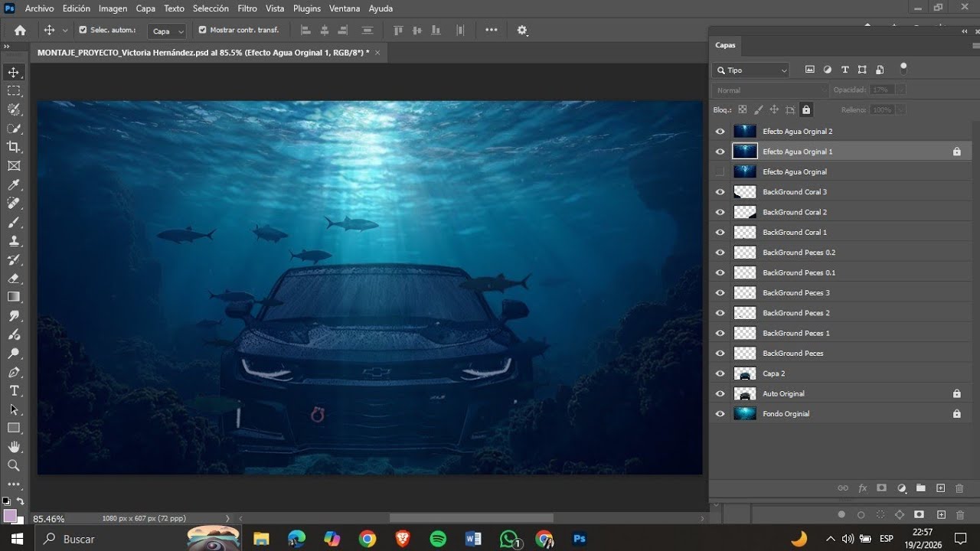This screenshot has width=980, height=551.
Task: Switch to the Capas panel tab
Action: tap(725, 45)
